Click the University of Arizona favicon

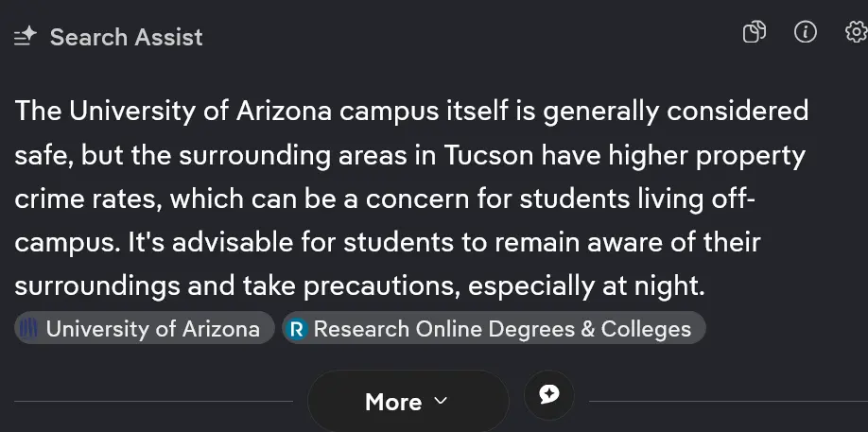[30, 329]
